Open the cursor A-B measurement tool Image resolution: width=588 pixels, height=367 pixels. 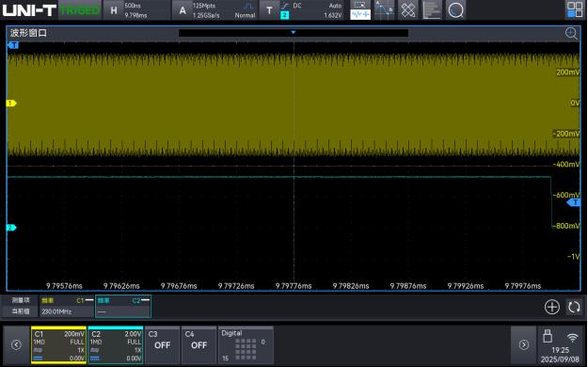pos(385,10)
